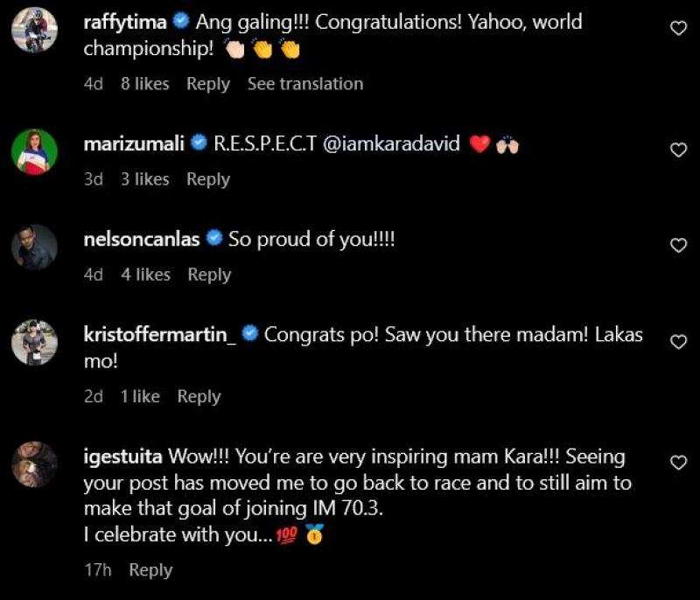
Task: Reply to nelsoncanlas's comment
Action: click(x=209, y=275)
